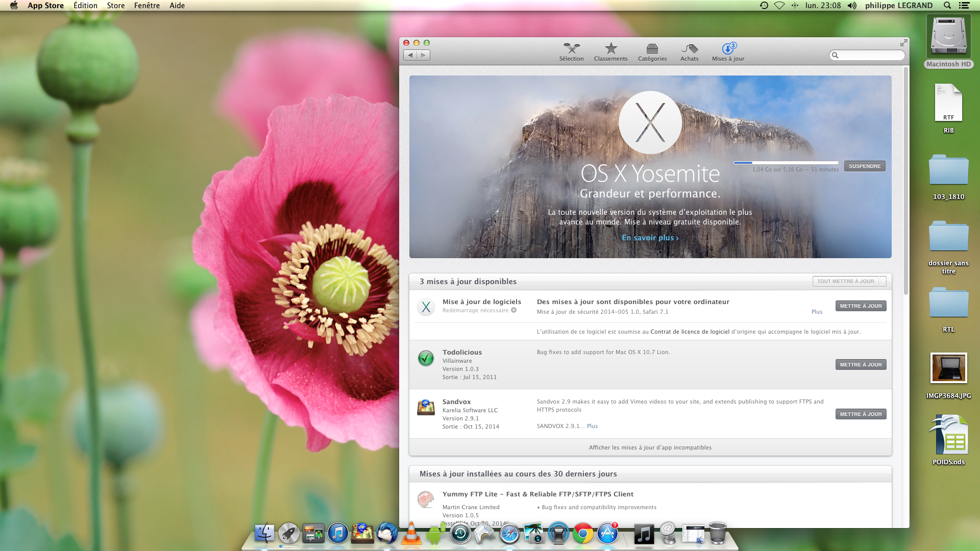Click the App Store search field
980x551 pixels.
(x=867, y=55)
